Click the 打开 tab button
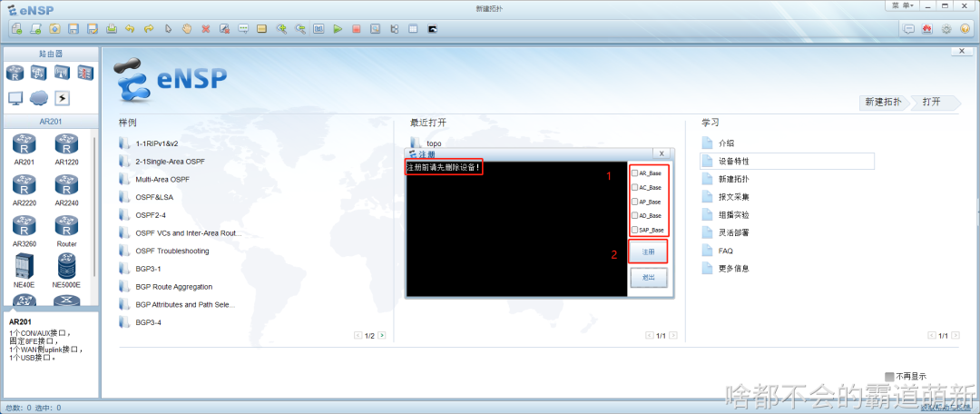This screenshot has width=980, height=414. click(933, 102)
